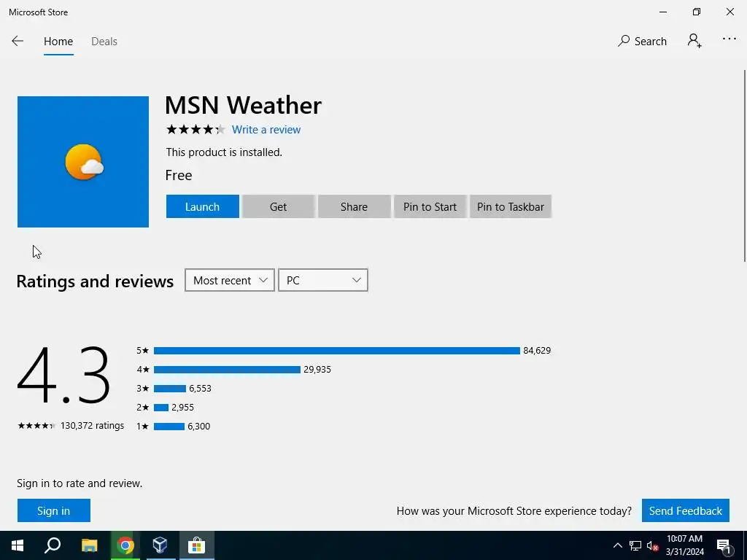Viewport: 747px width, 560px height.
Task: Click the small stars beside 130,372 ratings
Action: pos(36,426)
